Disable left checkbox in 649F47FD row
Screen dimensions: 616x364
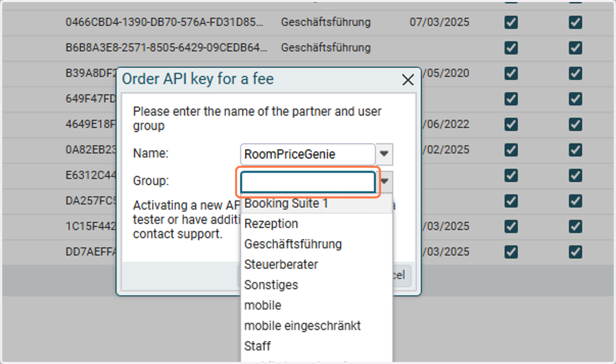coord(511,99)
